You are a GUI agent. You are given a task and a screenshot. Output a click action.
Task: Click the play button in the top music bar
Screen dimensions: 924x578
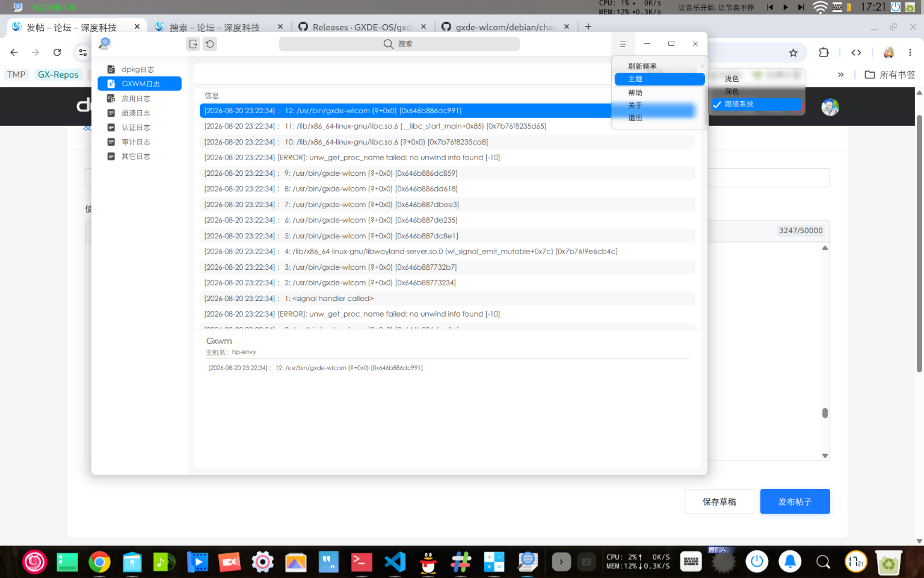785,7
